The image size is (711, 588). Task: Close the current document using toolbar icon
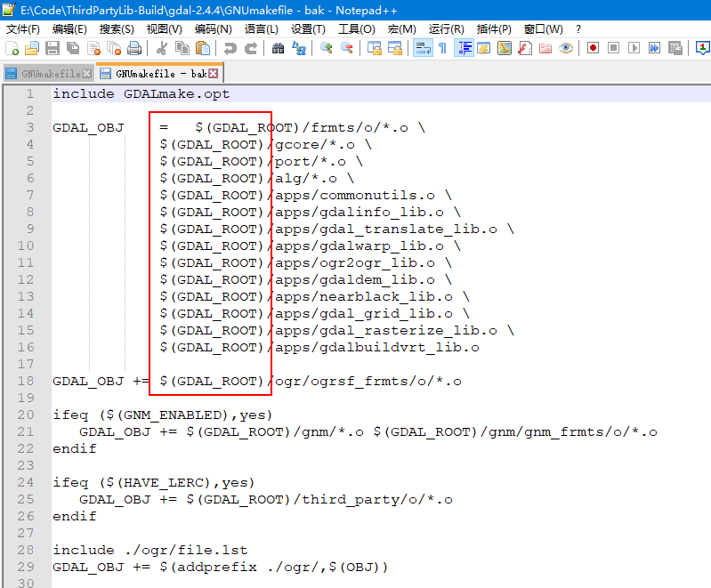coord(93,48)
